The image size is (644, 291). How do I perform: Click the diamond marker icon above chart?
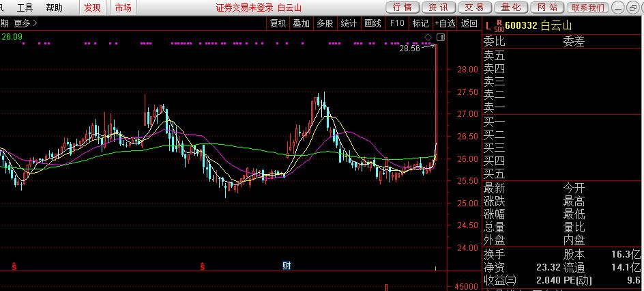click(x=428, y=38)
